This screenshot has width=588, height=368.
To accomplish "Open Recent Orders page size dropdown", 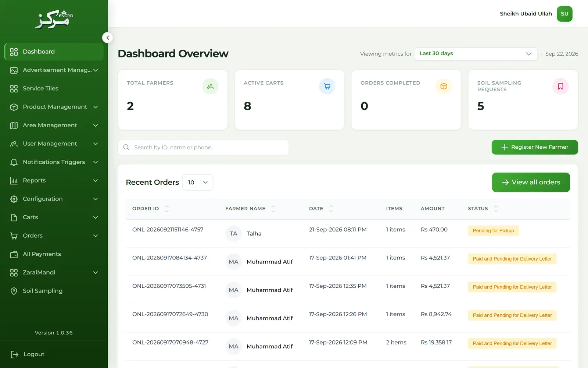I will tap(198, 182).
